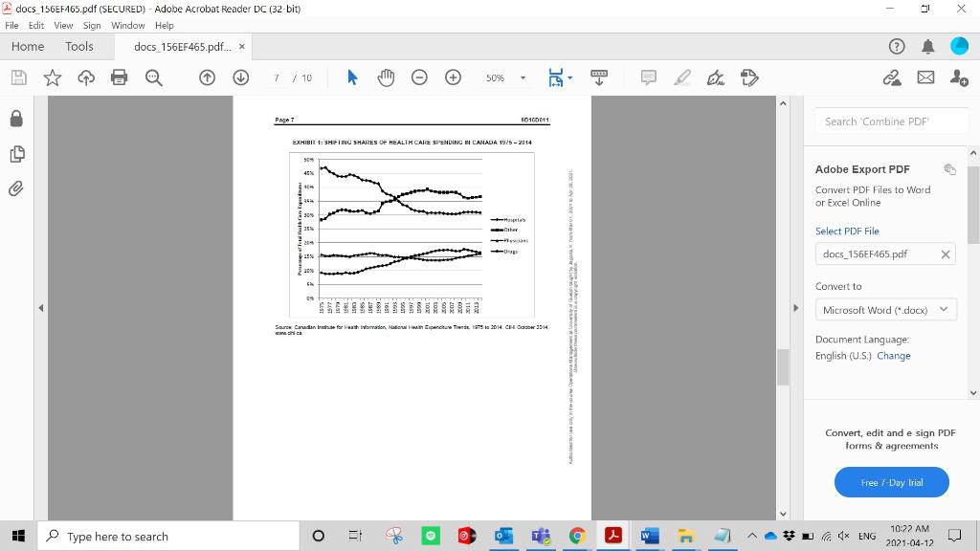Screen dimensions: 980x551
Task: Switch to the Home tab
Action: (x=28, y=46)
